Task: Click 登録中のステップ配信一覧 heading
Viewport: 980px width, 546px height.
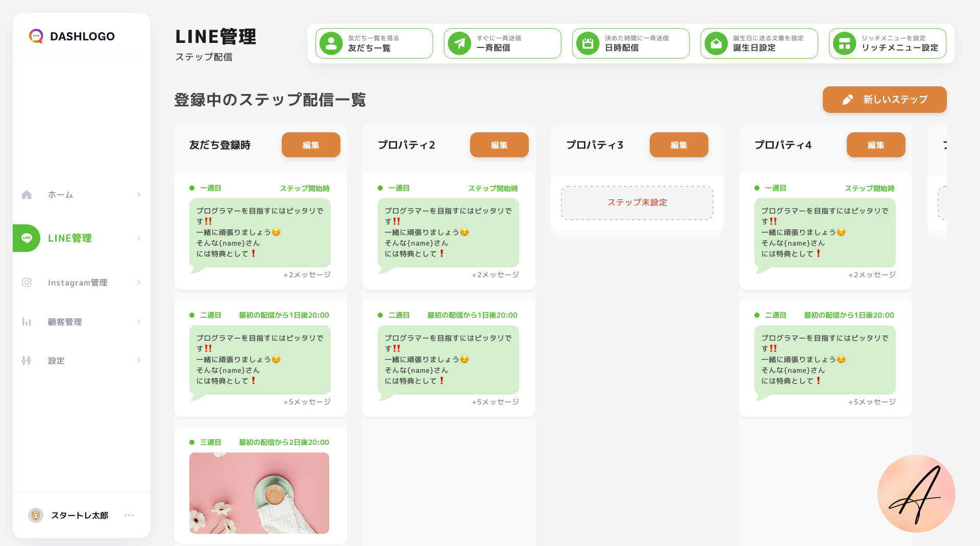Action: pyautogui.click(x=270, y=100)
